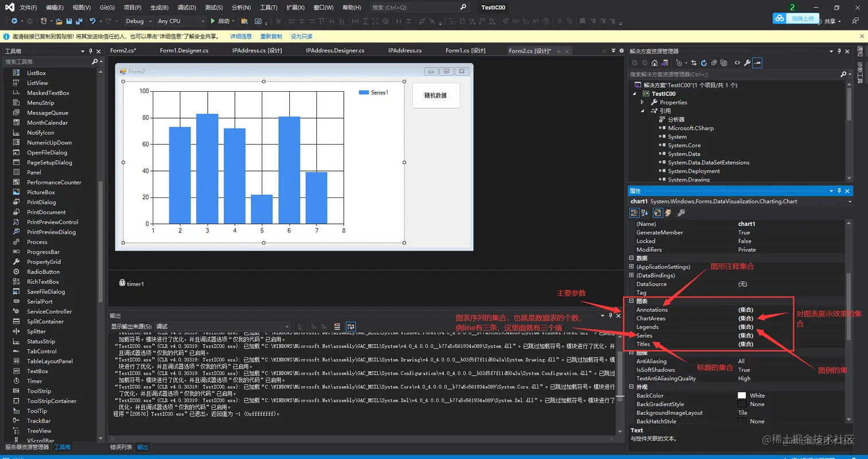The width and height of the screenshot is (868, 459).
Task: Click the 拖拽上传 upload button
Action: (x=796, y=18)
